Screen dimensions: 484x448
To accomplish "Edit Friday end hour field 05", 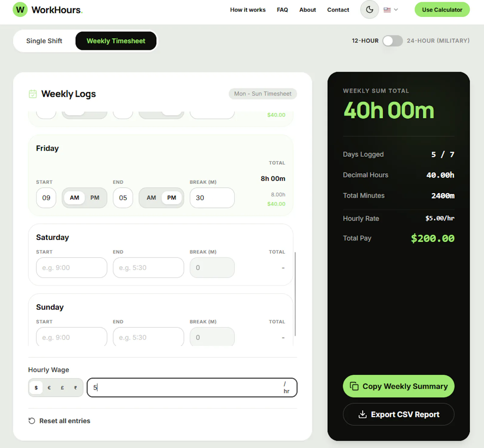I will [123, 198].
